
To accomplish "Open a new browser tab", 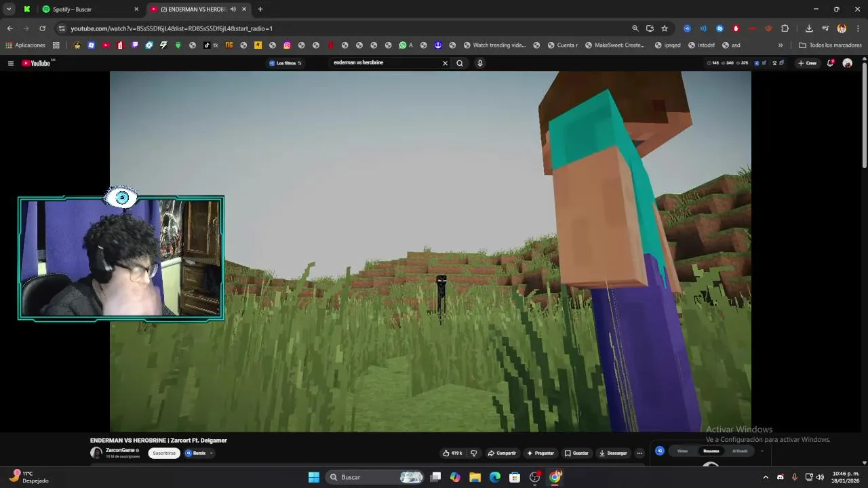I will pyautogui.click(x=260, y=9).
